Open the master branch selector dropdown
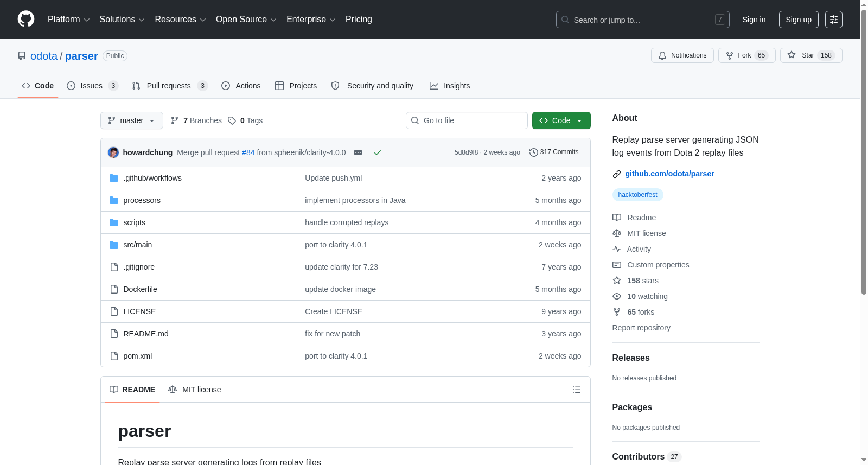868x465 pixels. click(x=132, y=120)
